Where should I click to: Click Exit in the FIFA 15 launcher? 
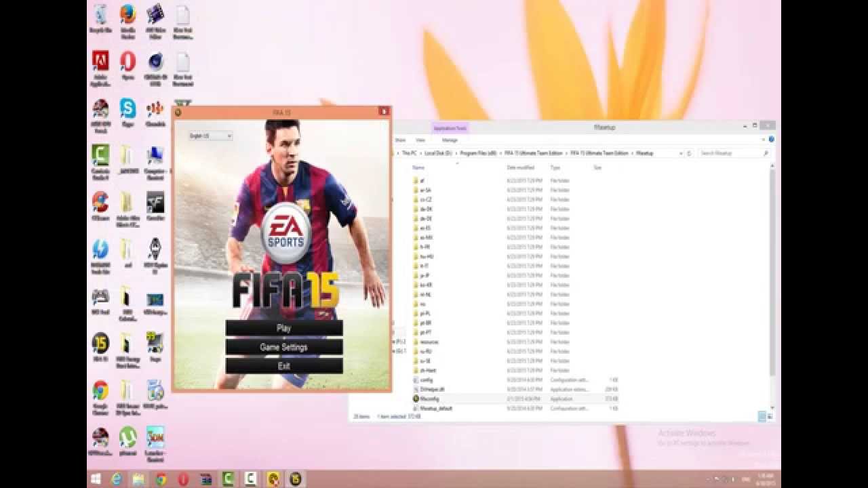284,366
